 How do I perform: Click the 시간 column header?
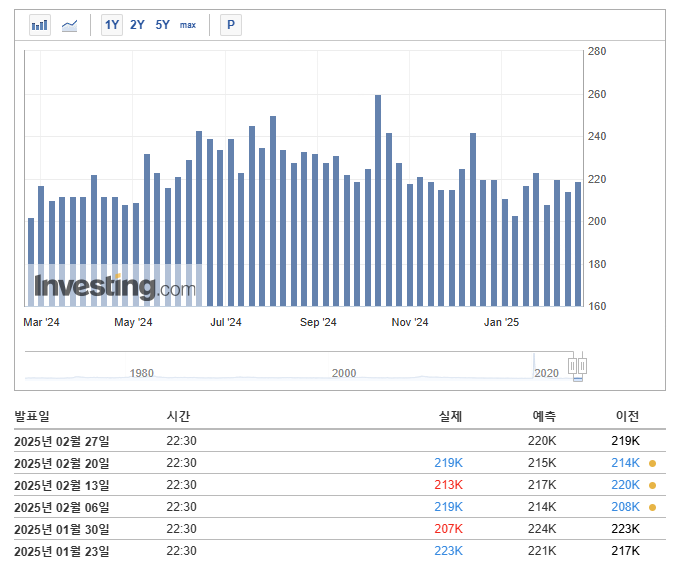[178, 416]
